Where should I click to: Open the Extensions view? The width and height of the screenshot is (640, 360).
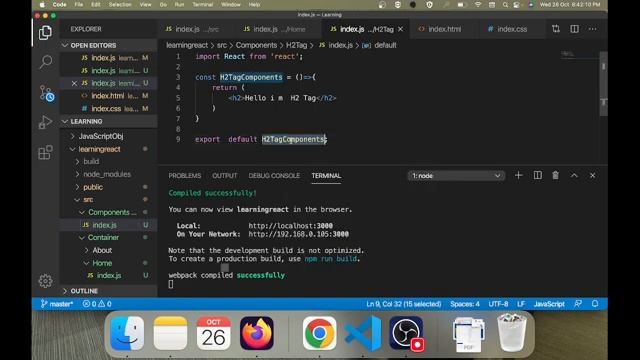point(45,152)
